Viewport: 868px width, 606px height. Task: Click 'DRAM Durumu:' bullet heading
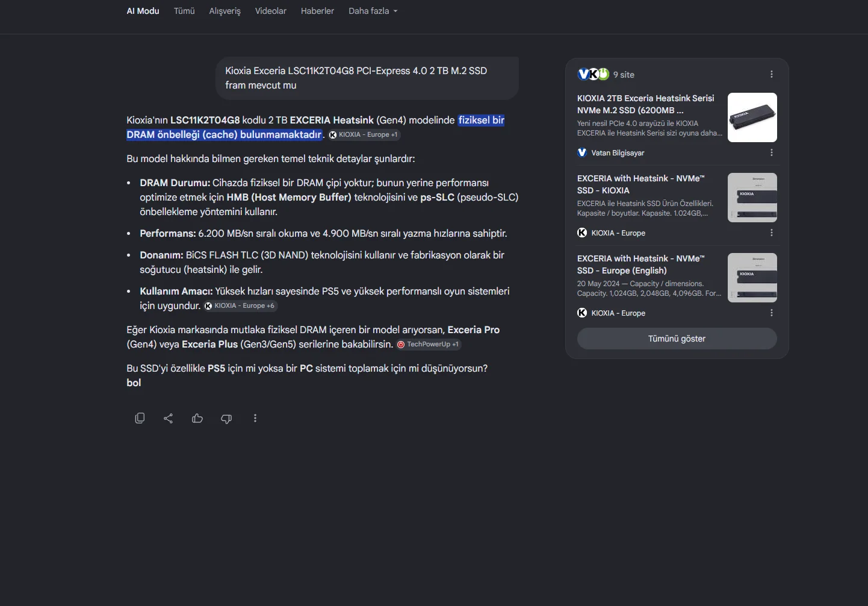click(175, 183)
